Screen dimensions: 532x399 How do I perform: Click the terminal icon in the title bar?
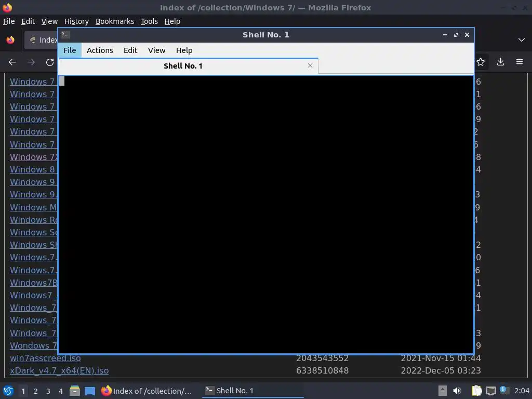[65, 34]
